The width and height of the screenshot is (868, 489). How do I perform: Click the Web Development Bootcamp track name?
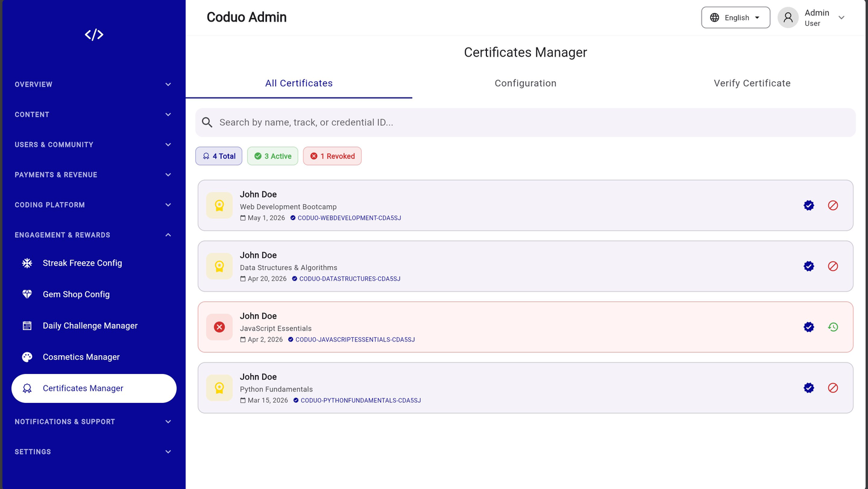point(288,207)
